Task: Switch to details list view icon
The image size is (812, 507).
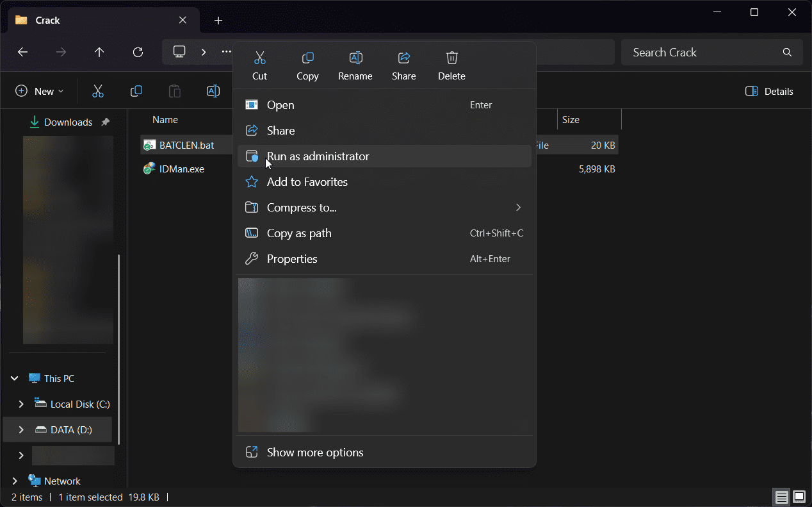Action: coord(781,497)
